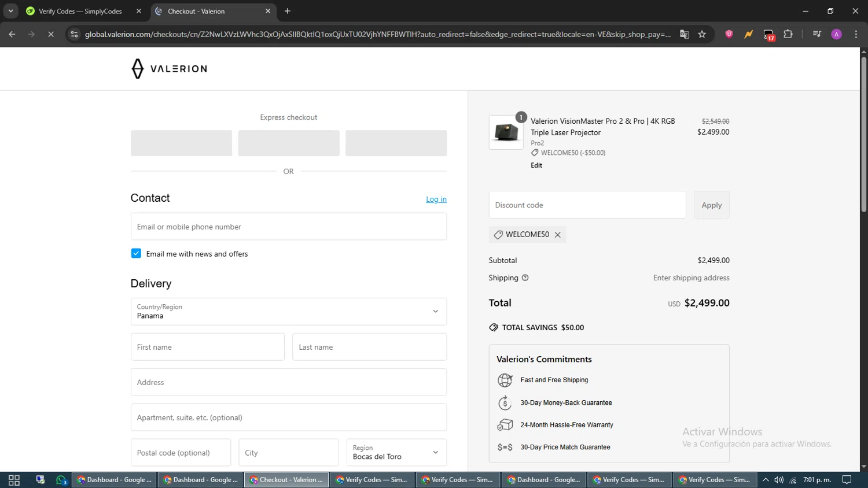Open the tab search dropdown arrow
Image resolution: width=868 pixels, height=488 pixels.
pyautogui.click(x=10, y=11)
